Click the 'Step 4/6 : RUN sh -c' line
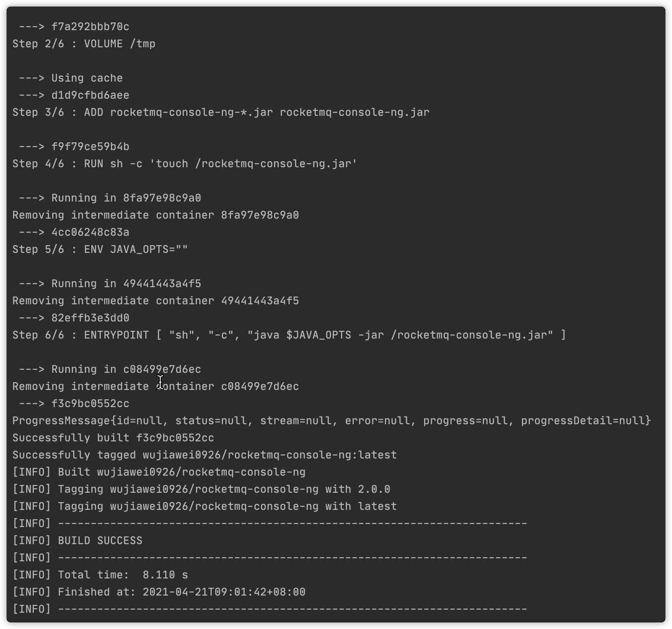 tap(185, 164)
